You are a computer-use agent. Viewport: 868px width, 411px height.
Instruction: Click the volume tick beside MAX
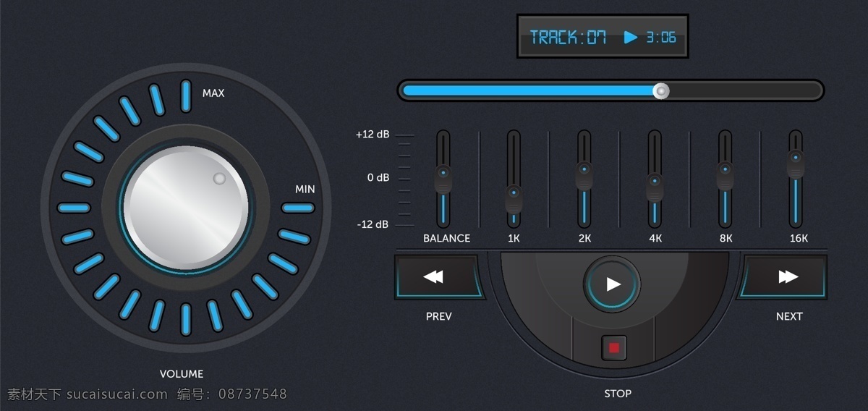tap(186, 96)
